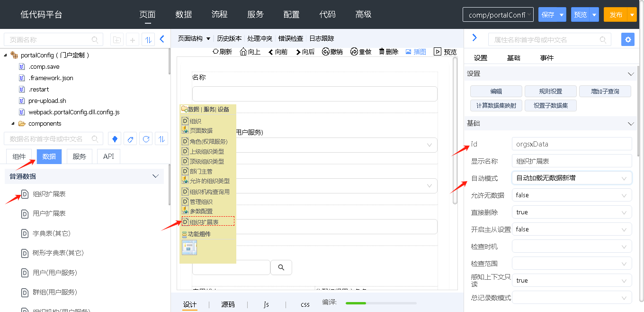The height and width of the screenshot is (312, 644).
Task: Click the 增加子查询 button
Action: (x=605, y=91)
